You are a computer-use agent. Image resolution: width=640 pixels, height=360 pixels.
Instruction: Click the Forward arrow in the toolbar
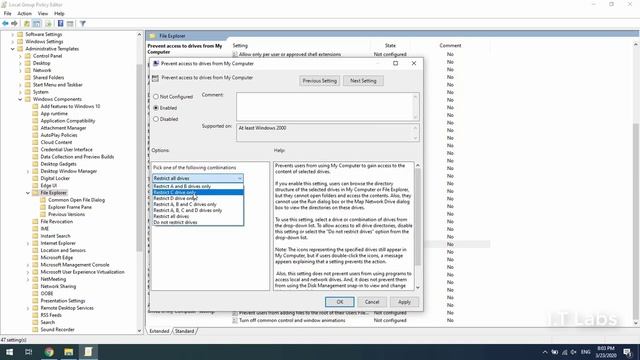(14, 24)
